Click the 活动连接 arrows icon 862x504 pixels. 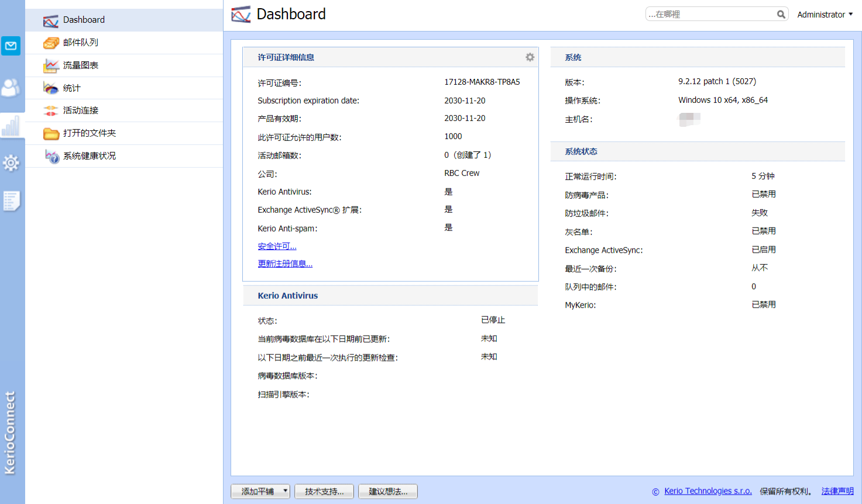51,111
